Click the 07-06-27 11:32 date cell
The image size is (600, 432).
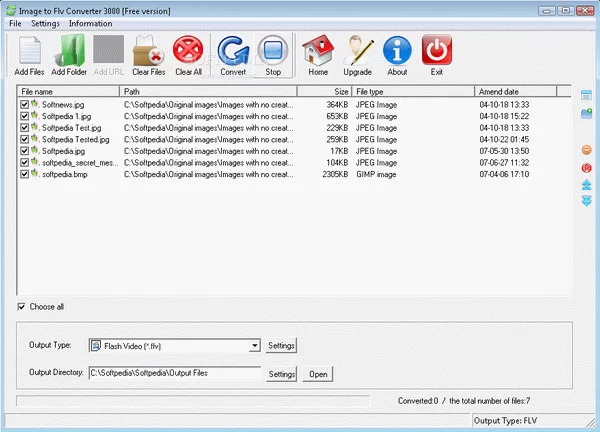[504, 163]
